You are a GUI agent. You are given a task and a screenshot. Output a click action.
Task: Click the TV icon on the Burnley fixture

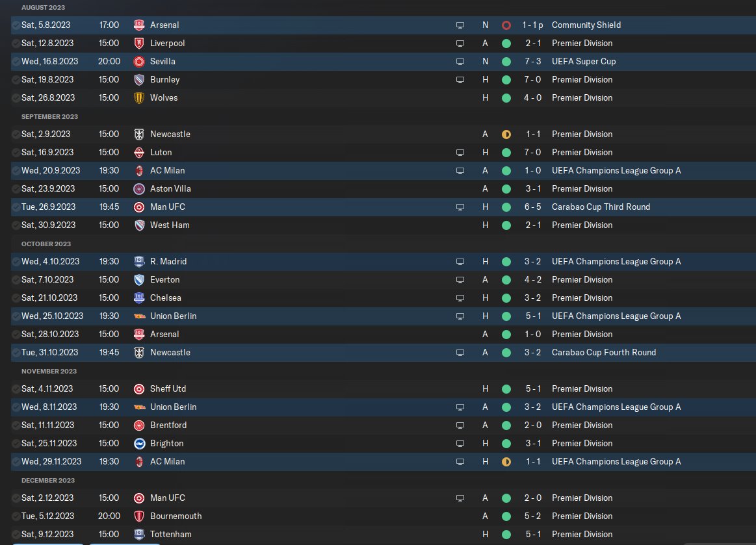(x=460, y=80)
